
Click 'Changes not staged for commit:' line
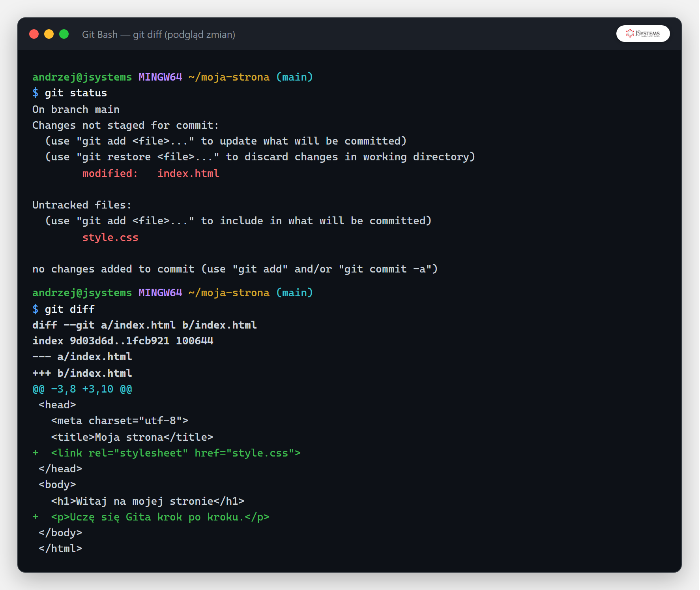(x=125, y=125)
